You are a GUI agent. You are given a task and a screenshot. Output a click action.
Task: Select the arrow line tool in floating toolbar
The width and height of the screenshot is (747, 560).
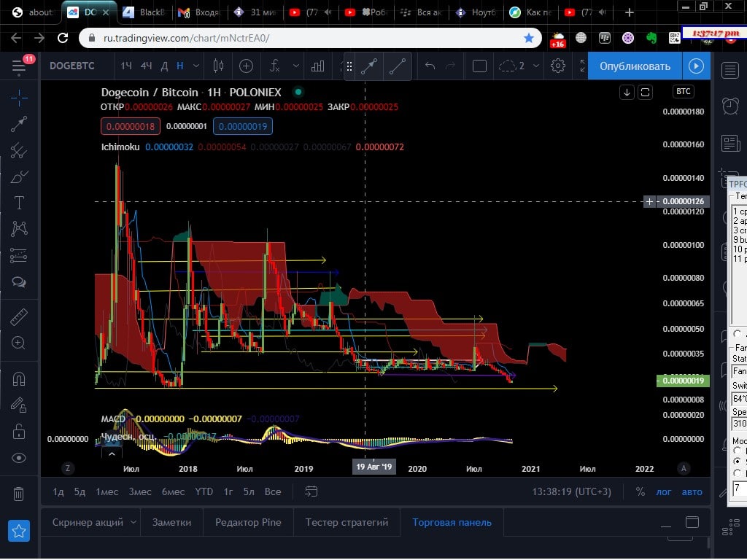coord(369,66)
